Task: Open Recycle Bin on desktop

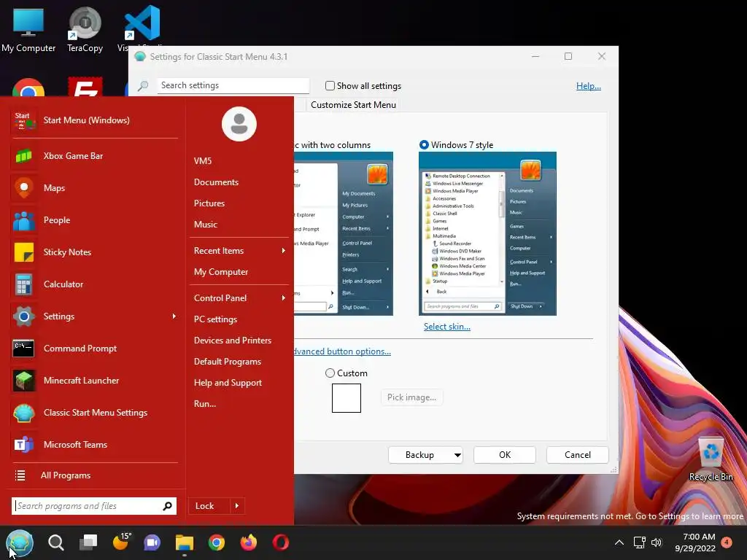Action: click(x=711, y=459)
